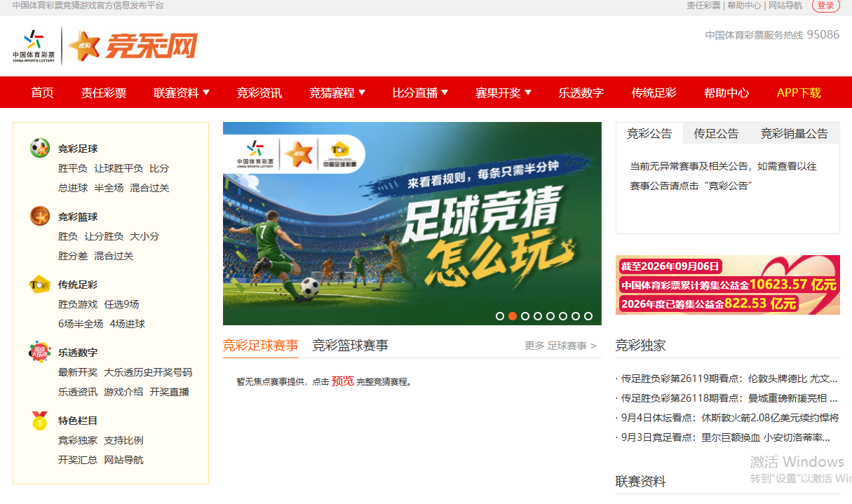Image resolution: width=852 pixels, height=504 pixels.
Task: Open 任选9场 under 传统足彩
Action: click(121, 304)
